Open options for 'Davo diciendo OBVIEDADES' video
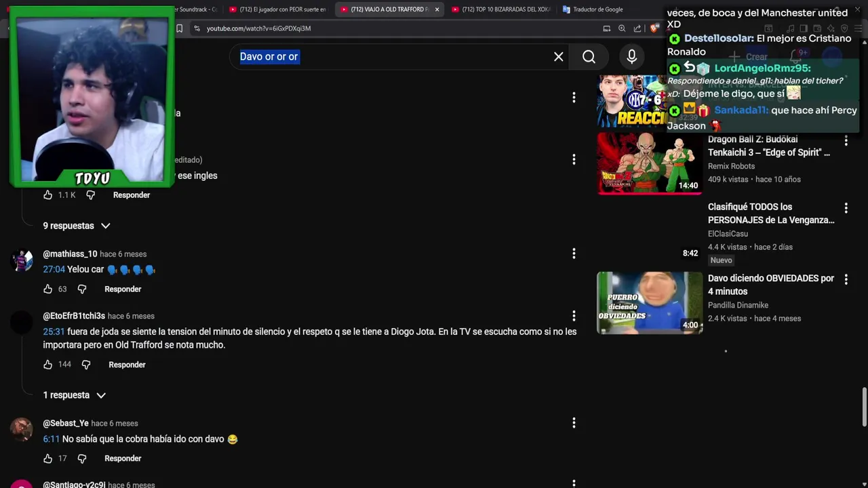The width and height of the screenshot is (868, 488). point(846,279)
